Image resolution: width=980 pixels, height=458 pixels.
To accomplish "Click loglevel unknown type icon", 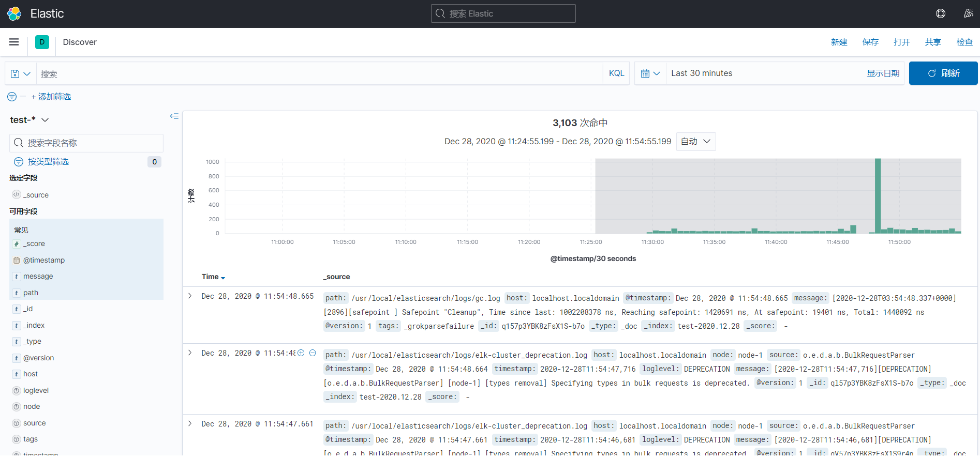I will click(17, 390).
